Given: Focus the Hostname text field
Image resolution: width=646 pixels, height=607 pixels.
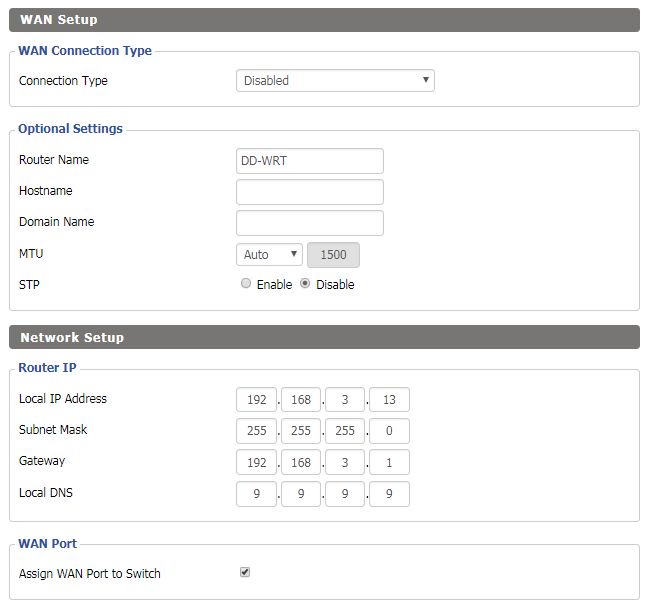Looking at the screenshot, I should (309, 192).
